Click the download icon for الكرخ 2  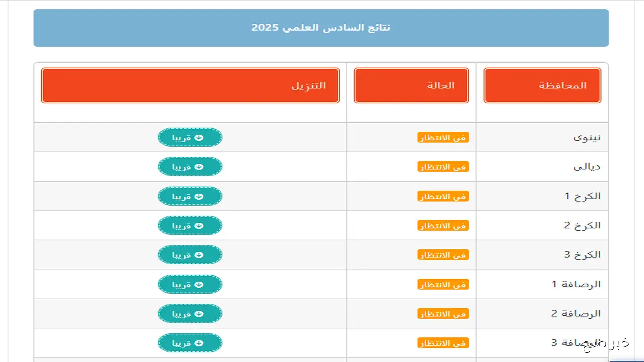coord(198,225)
